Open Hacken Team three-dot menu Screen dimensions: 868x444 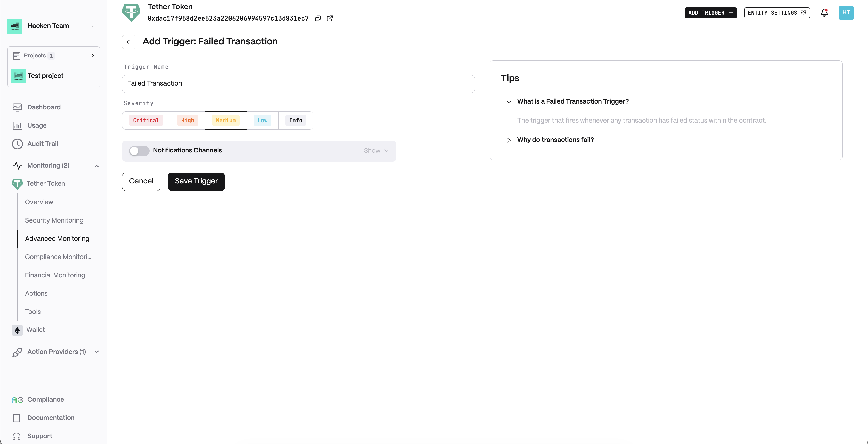pos(93,26)
